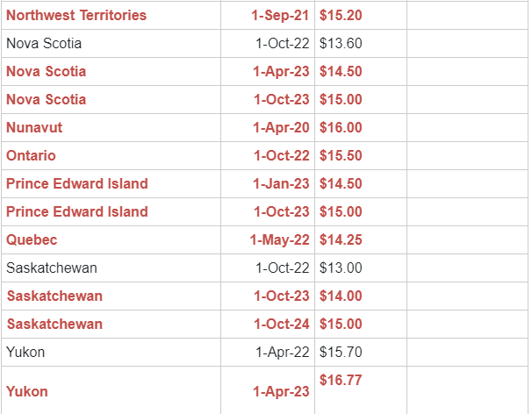This screenshot has width=532, height=414.
Task: Click the 1-Apr-22 date cell
Action: (283, 353)
